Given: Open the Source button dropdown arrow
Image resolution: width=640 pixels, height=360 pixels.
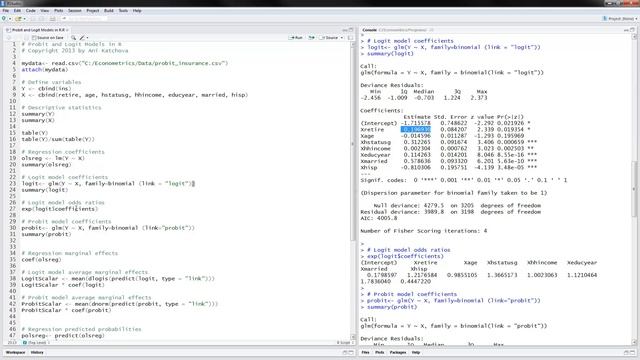Looking at the screenshot, I should (x=342, y=38).
